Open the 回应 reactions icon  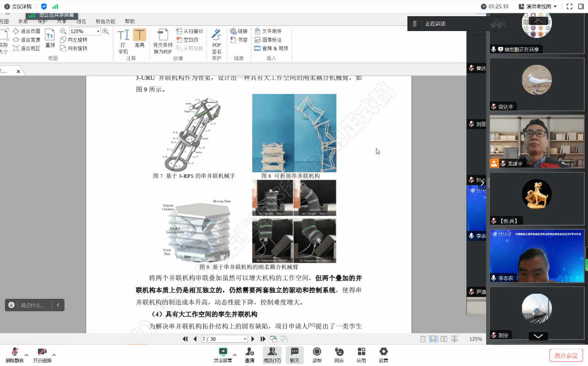[339, 354]
